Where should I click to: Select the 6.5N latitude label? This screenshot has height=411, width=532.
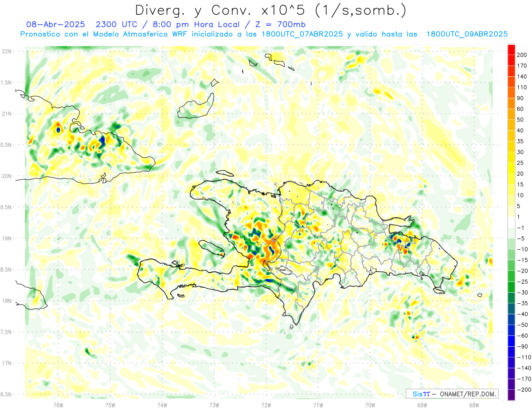(6, 394)
